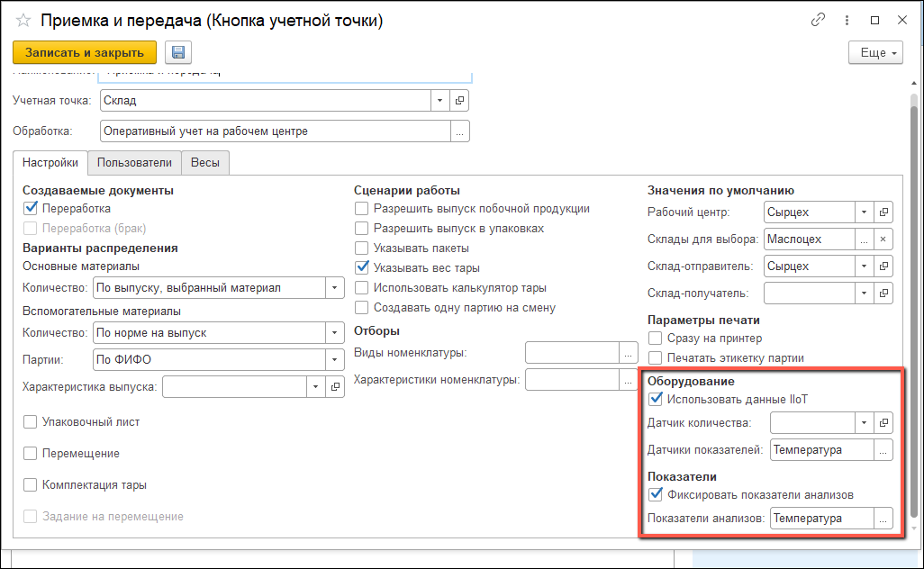Add form to favorites with star icon

point(23,21)
